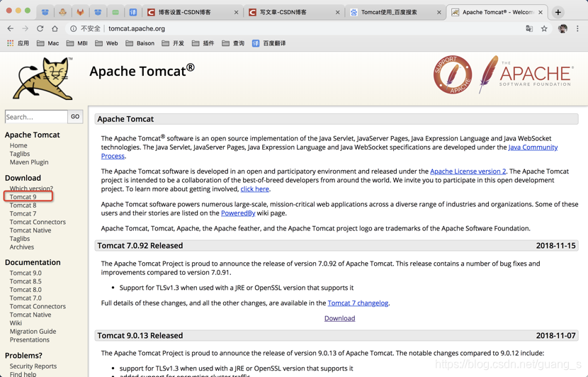This screenshot has height=377, width=588.
Task: Open the Wiki documentation link
Action: (x=16, y=323)
